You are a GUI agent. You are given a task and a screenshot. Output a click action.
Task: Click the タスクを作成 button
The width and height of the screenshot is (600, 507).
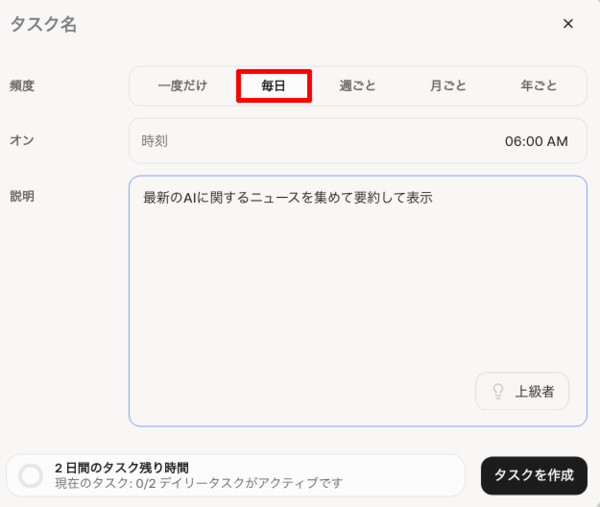tap(534, 475)
